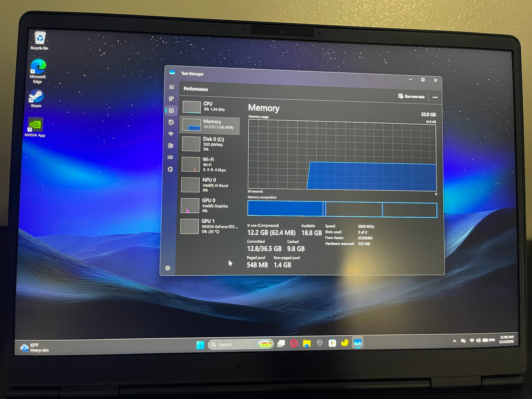Click the '9.8 GB' cached value
532x399 pixels.
pos(296,249)
